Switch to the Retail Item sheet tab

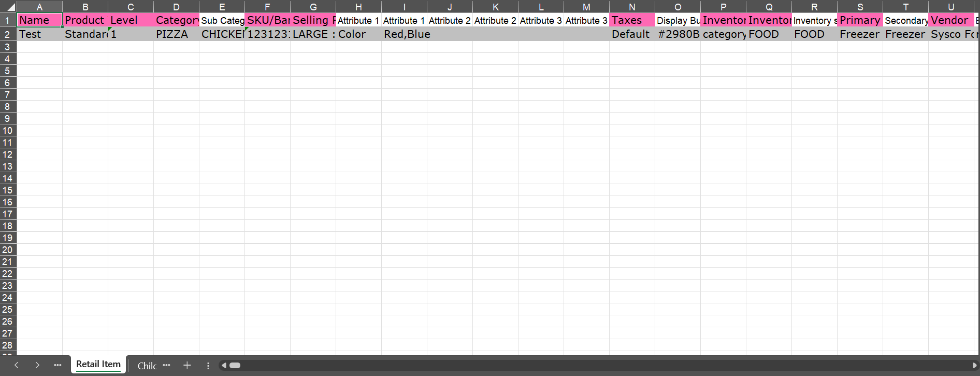click(98, 365)
